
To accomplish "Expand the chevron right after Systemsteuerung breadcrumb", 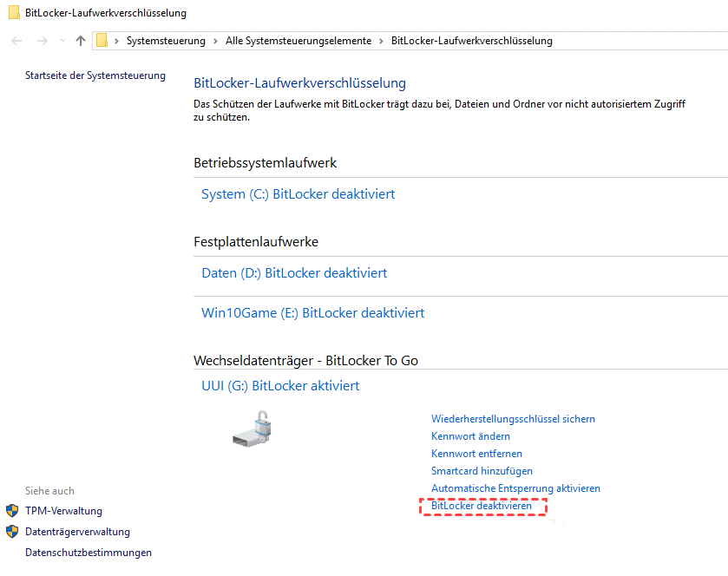I will click(215, 41).
